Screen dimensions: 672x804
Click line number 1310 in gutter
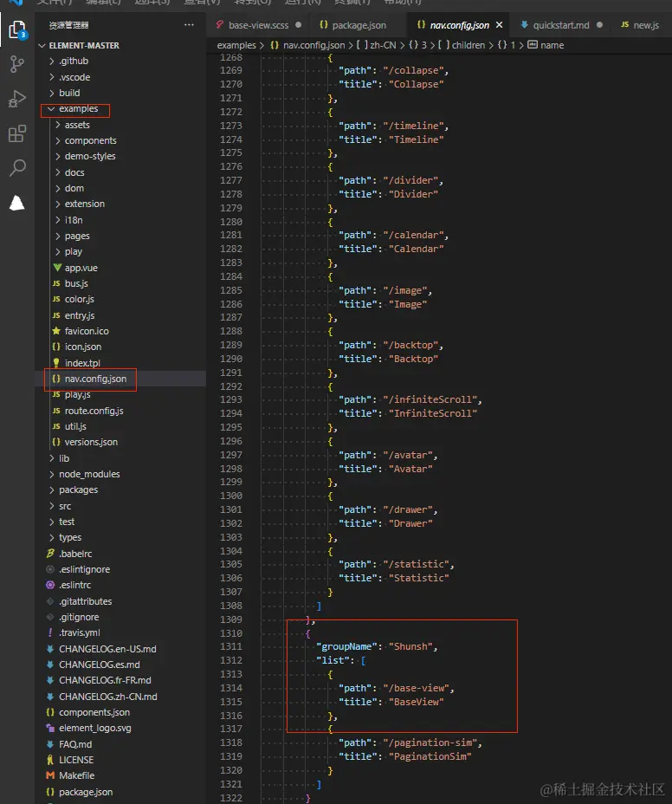[230, 633]
